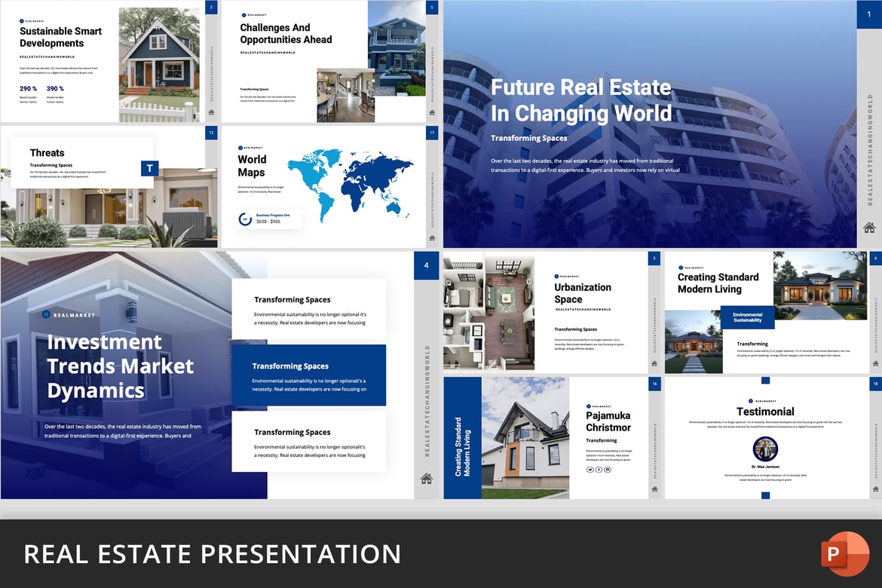Image resolution: width=882 pixels, height=588 pixels.
Task: Click page number badge 3 on Urbanization Space slide
Action: click(654, 259)
